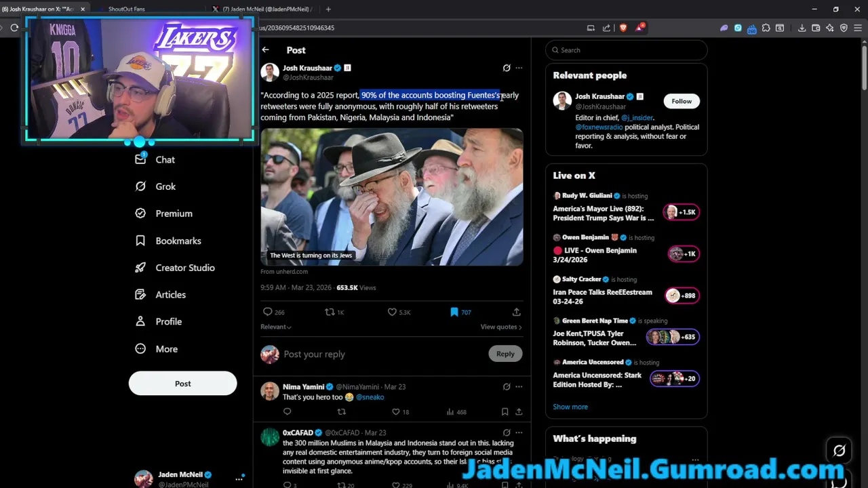Viewport: 868px width, 488px height.
Task: Open the Brave VPN shield icon
Action: 844,28
